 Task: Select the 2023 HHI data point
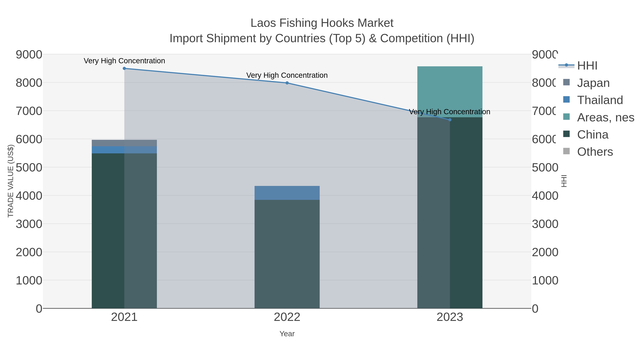pyautogui.click(x=450, y=120)
